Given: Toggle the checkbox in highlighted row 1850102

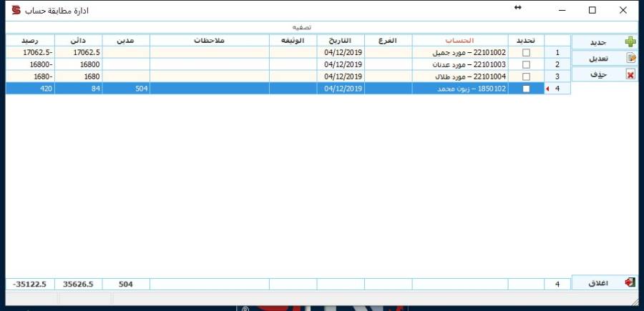Looking at the screenshot, I should [526, 89].
